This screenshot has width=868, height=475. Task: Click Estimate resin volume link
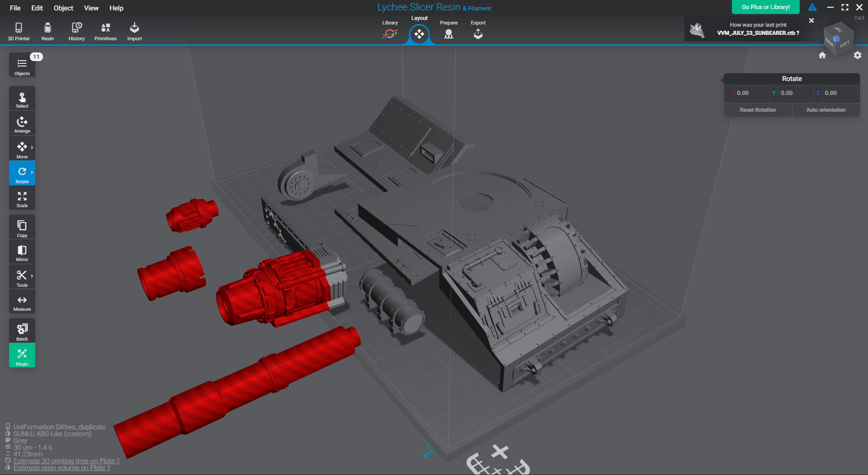[62, 468]
